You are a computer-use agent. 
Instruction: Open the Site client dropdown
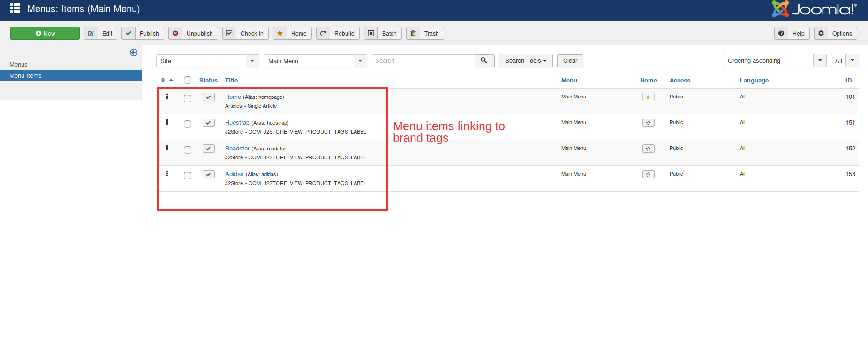pos(207,61)
